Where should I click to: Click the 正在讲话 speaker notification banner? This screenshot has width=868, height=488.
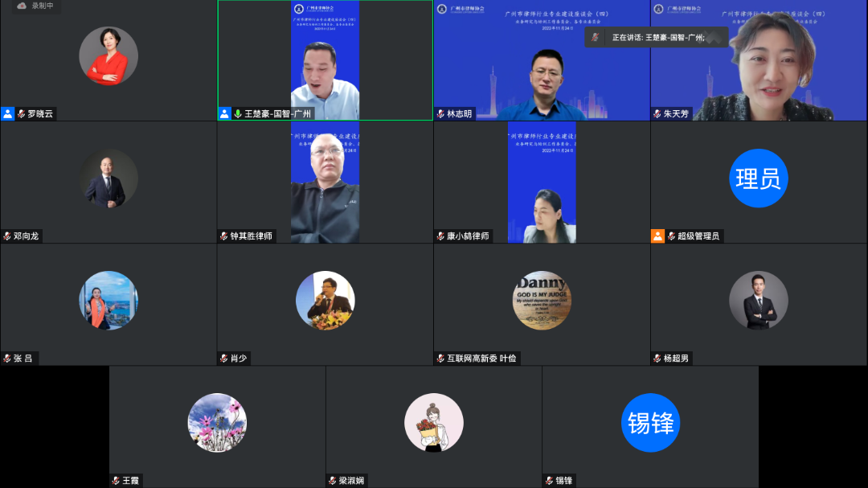pos(655,37)
